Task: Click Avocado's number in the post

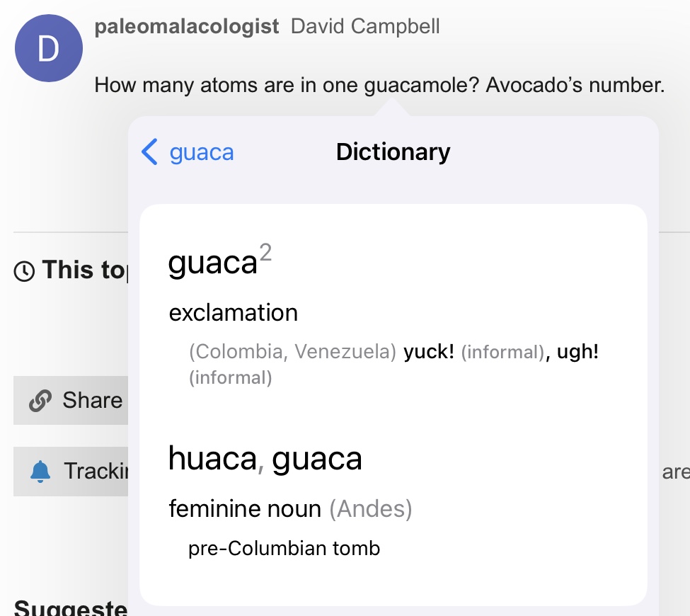Action: tap(575, 85)
